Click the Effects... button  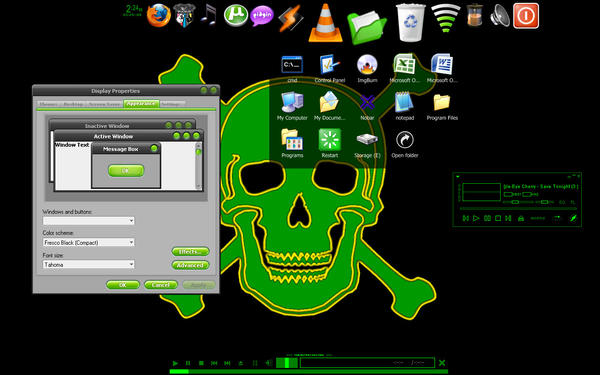click(191, 252)
